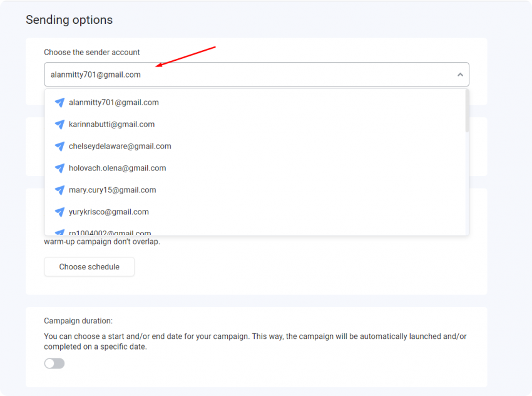Click paper plane icon beside yurykrisco@gmail.com

point(59,212)
